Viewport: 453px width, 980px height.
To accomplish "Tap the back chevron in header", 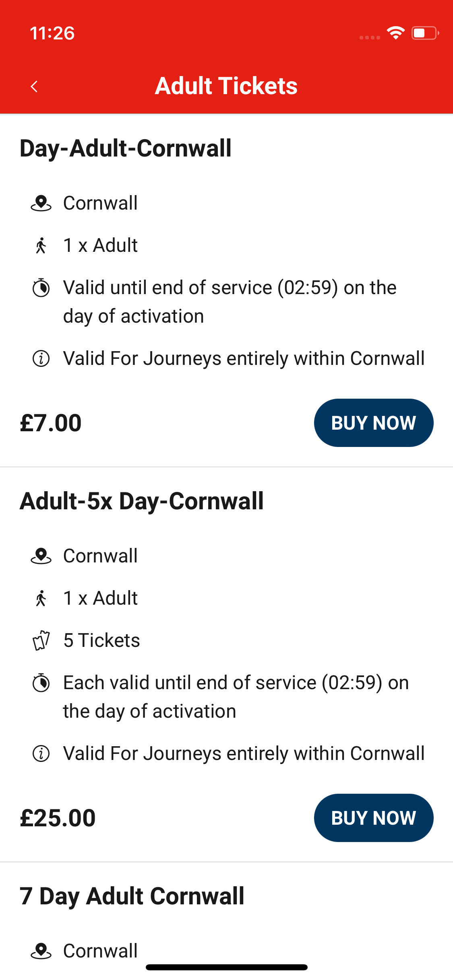I will (x=34, y=86).
